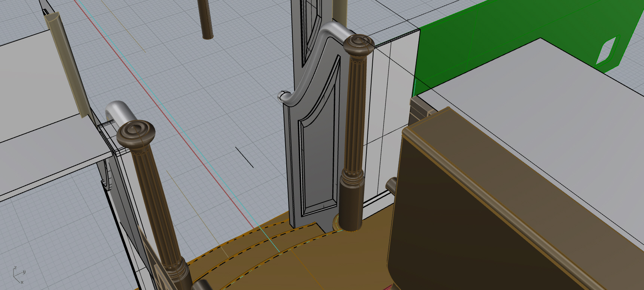This screenshot has width=644, height=290.
Task: Click the world axis icon in the corner
Action: pos(18,275)
